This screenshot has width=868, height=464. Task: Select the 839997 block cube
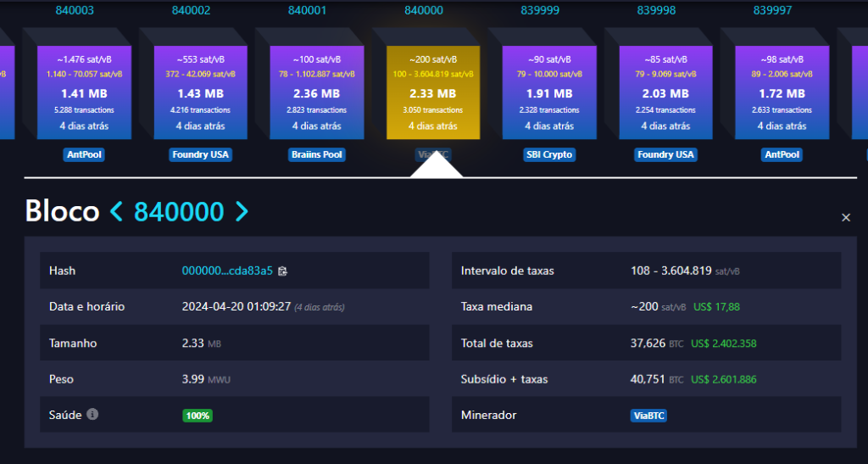click(782, 92)
